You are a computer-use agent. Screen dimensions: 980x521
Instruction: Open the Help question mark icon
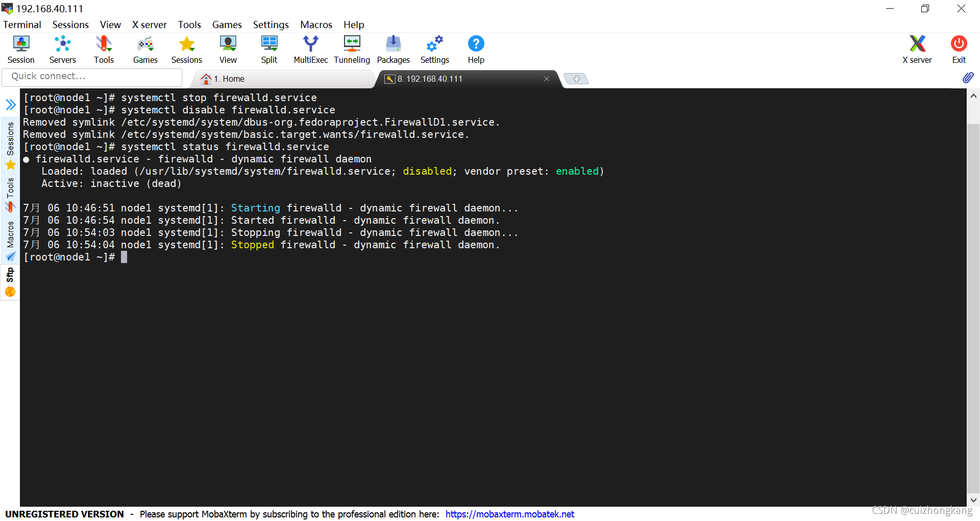pyautogui.click(x=476, y=50)
